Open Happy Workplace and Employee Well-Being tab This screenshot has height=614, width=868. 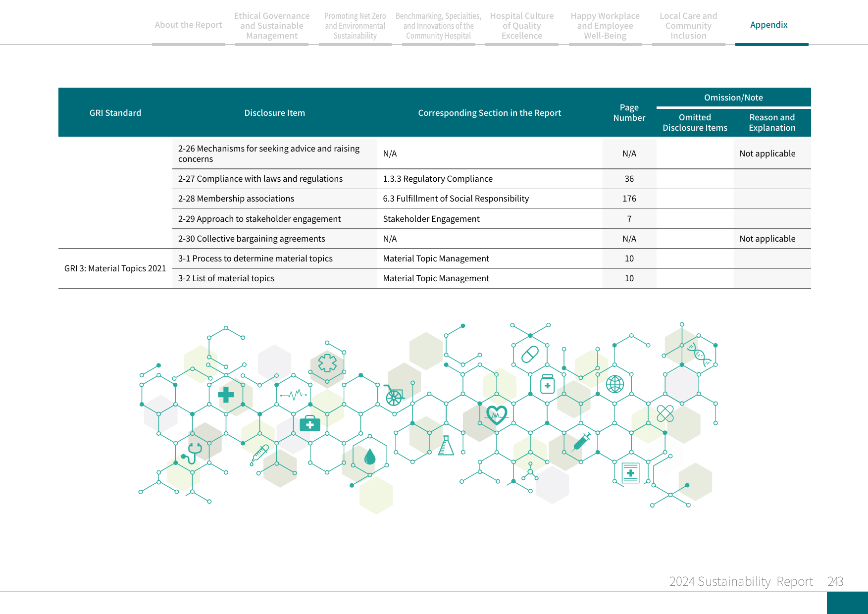coord(605,26)
